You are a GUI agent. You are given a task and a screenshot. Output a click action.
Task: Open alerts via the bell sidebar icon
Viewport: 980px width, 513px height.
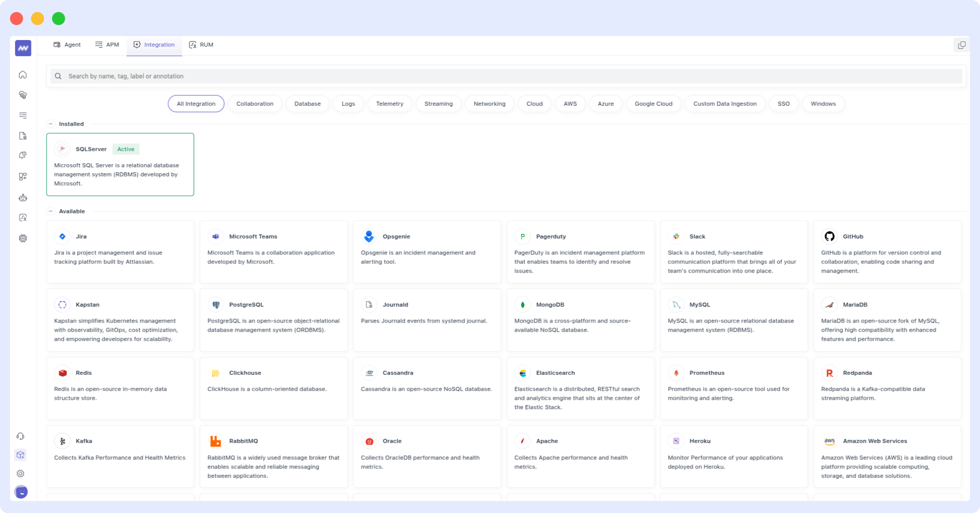click(23, 156)
